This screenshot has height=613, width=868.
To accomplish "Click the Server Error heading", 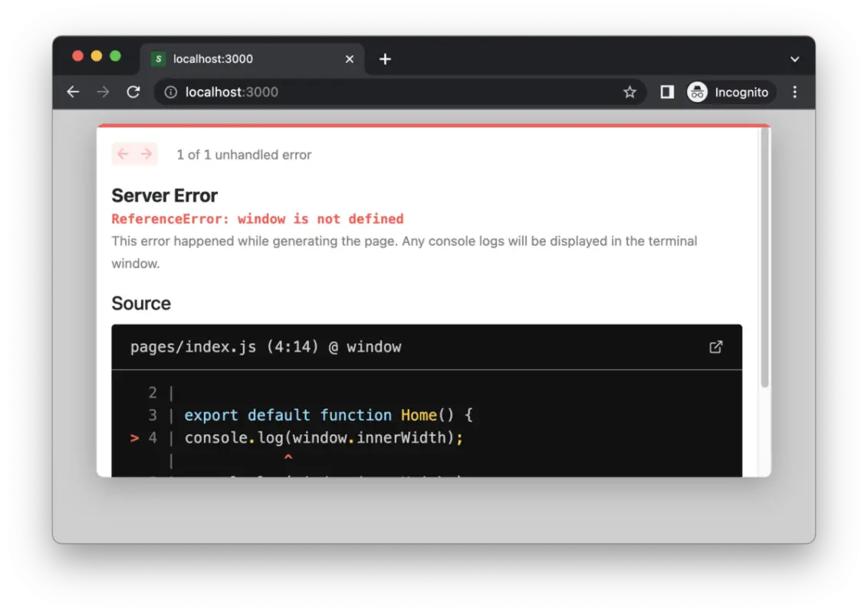I will coord(164,195).
